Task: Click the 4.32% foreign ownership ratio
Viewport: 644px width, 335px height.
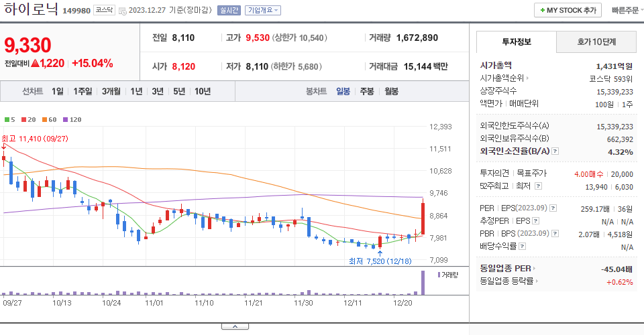Action: (x=620, y=152)
